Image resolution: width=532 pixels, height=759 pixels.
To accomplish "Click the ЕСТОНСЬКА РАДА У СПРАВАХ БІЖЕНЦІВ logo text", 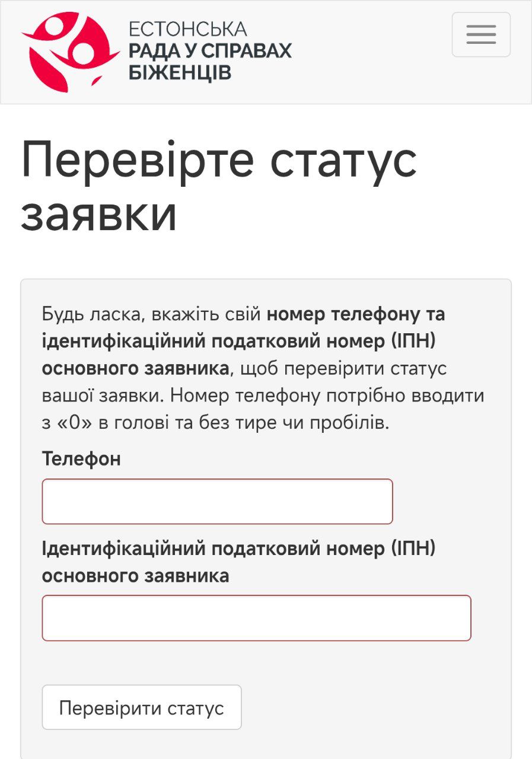I will [x=210, y=50].
